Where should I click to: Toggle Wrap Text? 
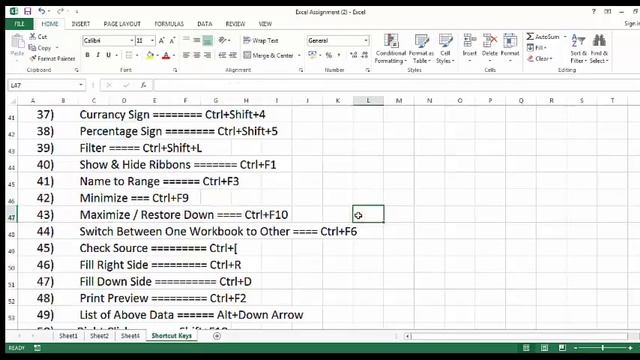pos(260,40)
